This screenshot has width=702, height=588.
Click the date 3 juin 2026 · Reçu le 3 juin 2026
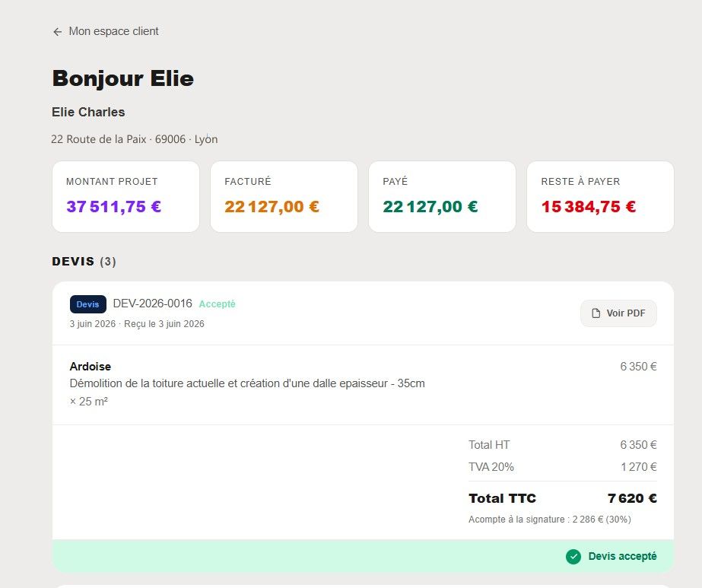tap(137, 324)
